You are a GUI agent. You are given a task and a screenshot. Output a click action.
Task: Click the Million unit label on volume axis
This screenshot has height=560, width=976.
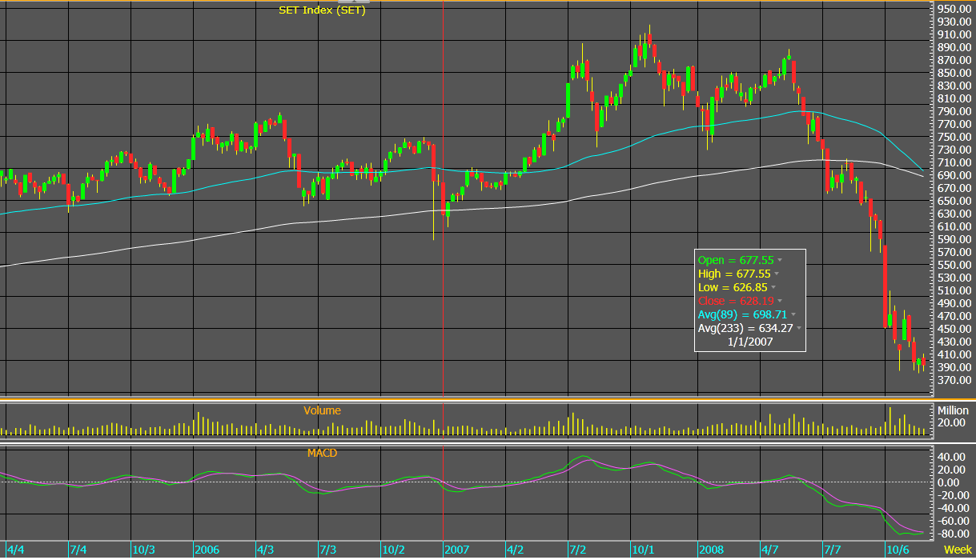953,410
